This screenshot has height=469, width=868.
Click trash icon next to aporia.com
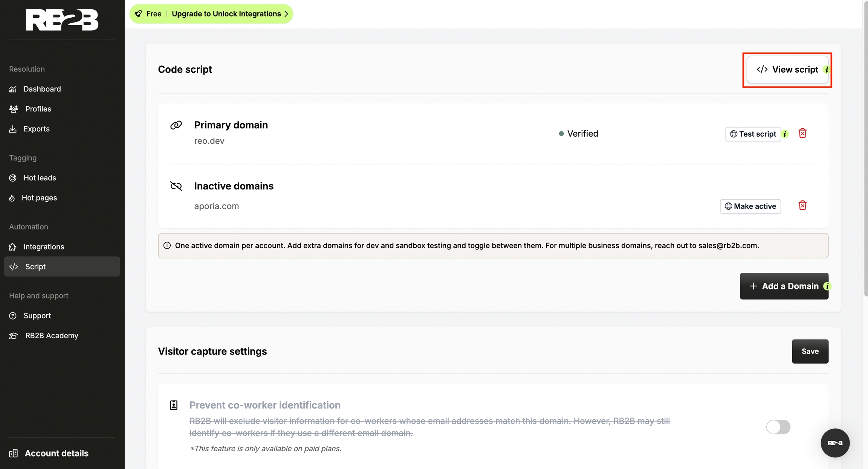tap(802, 206)
